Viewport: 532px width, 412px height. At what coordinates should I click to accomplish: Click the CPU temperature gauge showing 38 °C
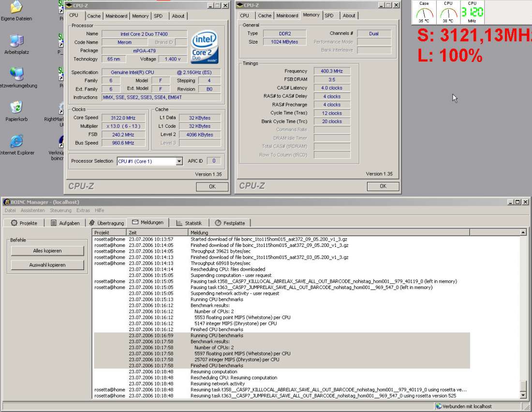click(448, 12)
